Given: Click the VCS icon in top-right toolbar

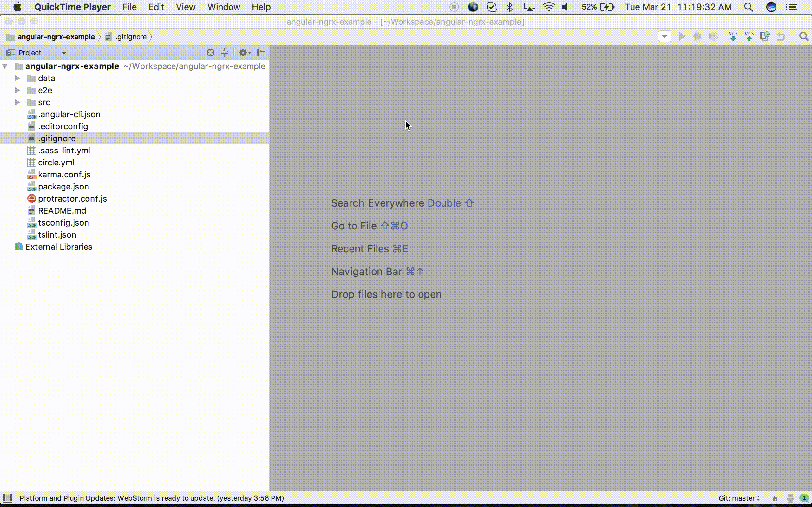Looking at the screenshot, I should pos(733,36).
